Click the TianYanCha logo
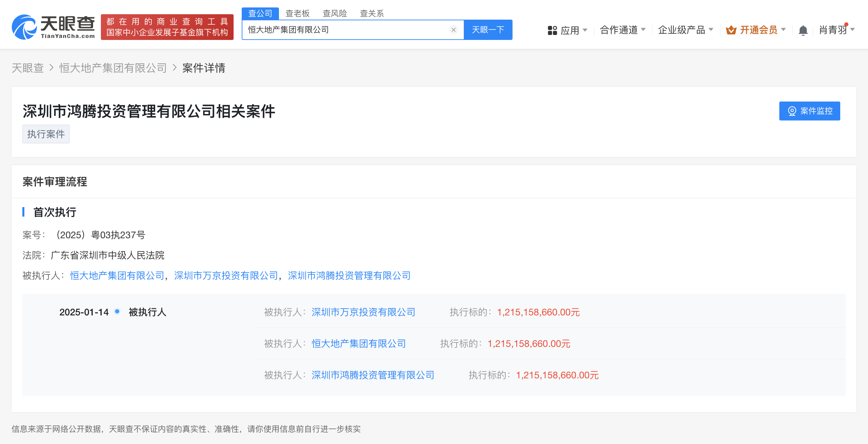Image resolution: width=868 pixels, height=444 pixels. 53,27
